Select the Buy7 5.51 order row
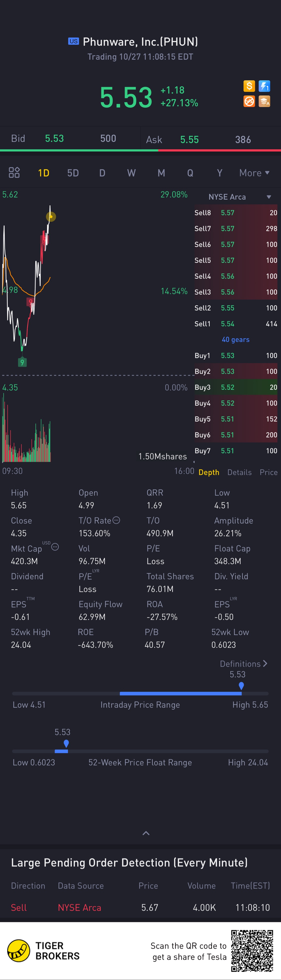 [236, 451]
